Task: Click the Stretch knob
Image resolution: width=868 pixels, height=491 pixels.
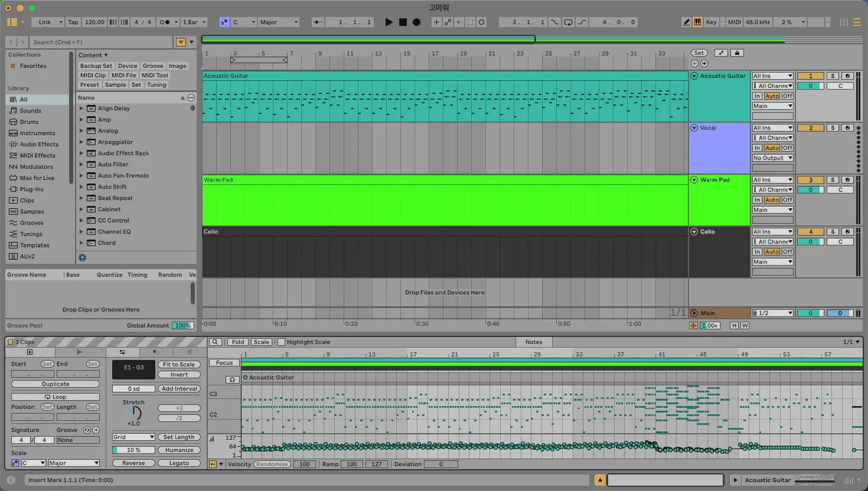Action: tap(133, 413)
